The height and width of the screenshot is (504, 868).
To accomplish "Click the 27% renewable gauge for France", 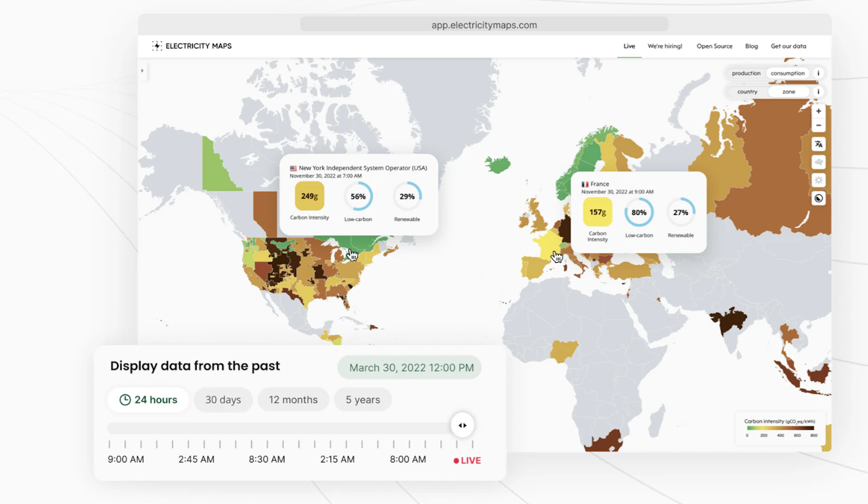I will coord(681,212).
